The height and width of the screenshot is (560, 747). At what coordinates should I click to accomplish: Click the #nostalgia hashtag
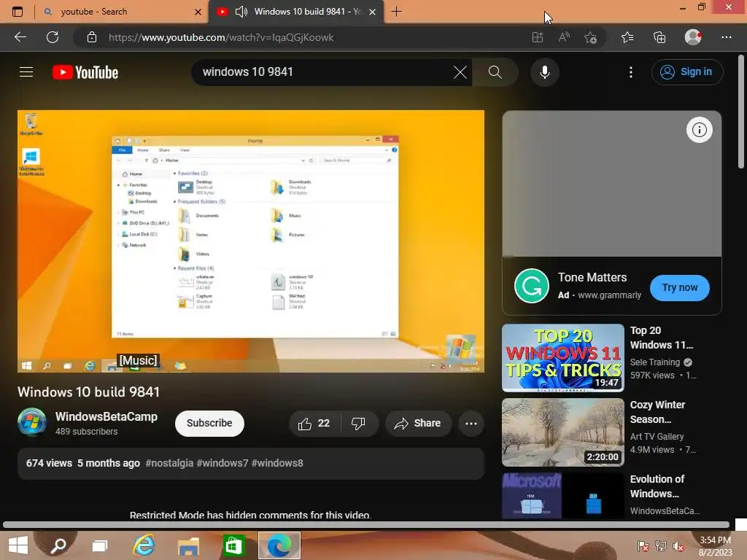point(169,463)
